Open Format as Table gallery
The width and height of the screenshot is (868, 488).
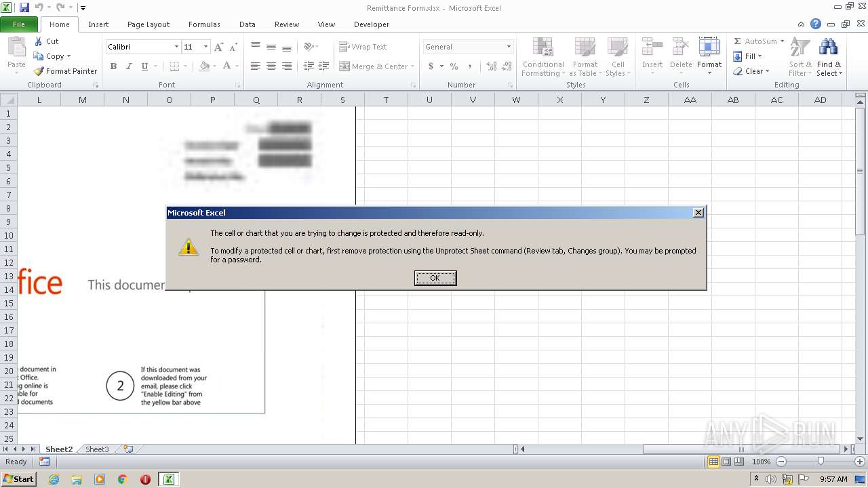coord(585,58)
